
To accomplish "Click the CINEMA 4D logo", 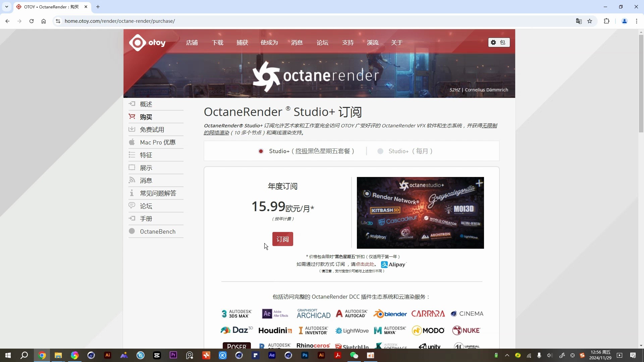I will click(467, 314).
